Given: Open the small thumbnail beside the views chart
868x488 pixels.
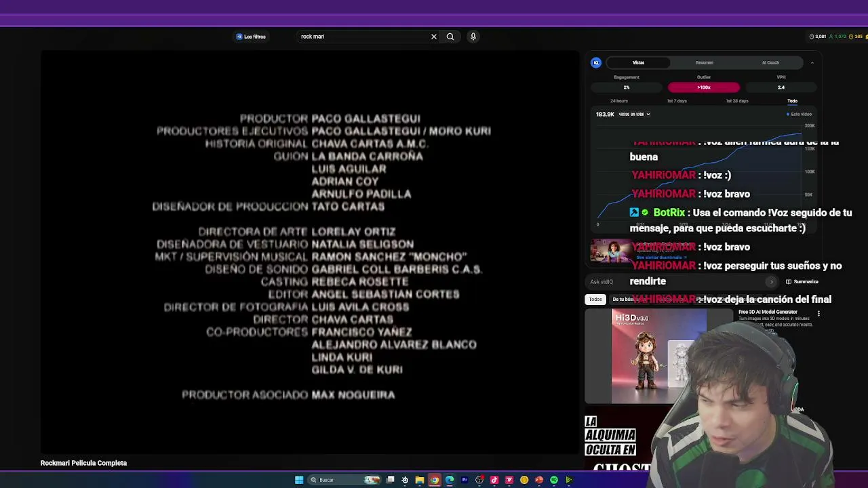Looking at the screenshot, I should 610,251.
